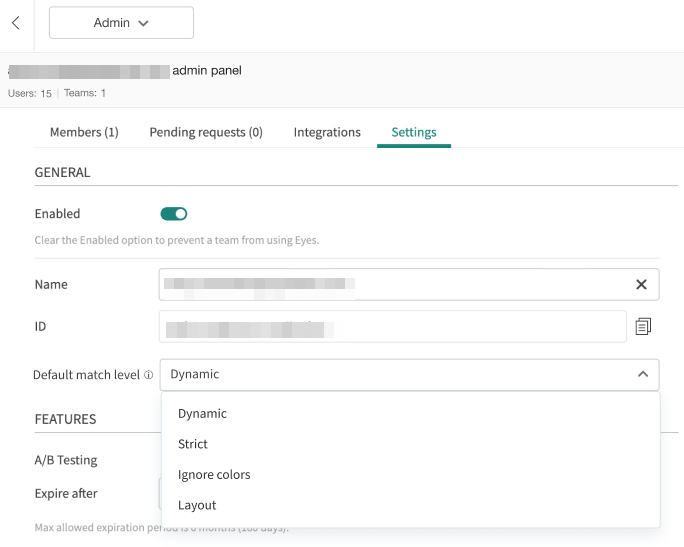
Task: Switch to the Integrations tab
Action: pos(327,132)
